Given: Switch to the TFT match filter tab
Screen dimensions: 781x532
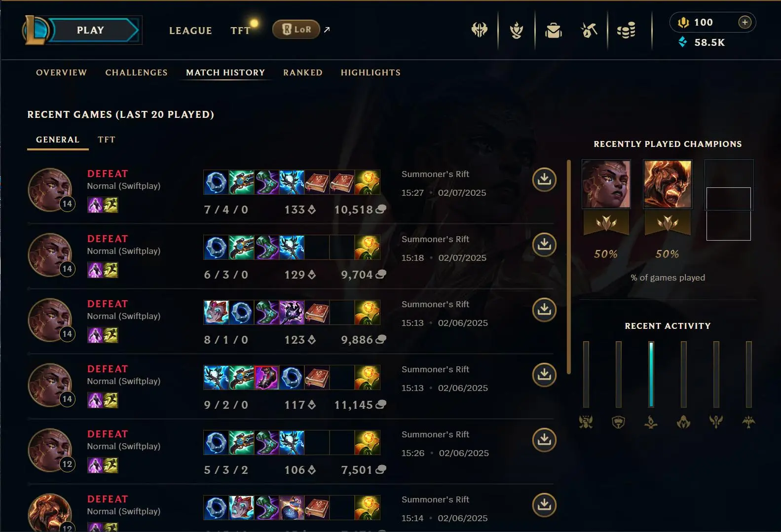Looking at the screenshot, I should coord(106,140).
